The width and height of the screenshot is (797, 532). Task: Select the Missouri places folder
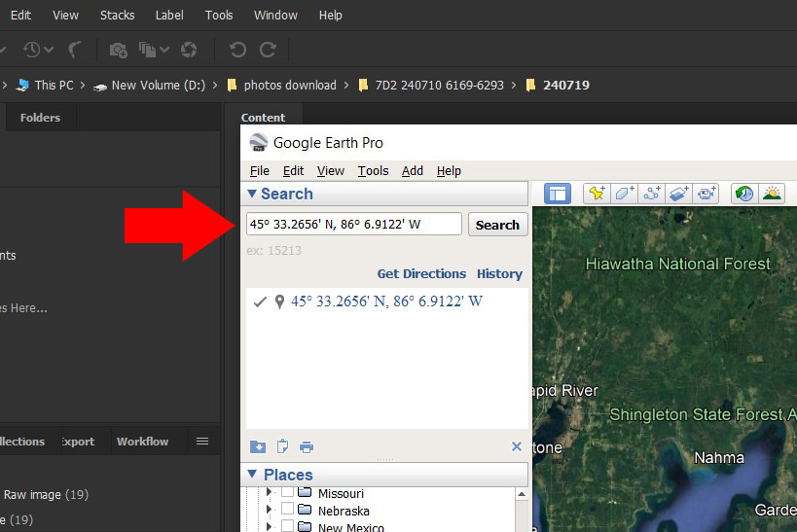(341, 493)
